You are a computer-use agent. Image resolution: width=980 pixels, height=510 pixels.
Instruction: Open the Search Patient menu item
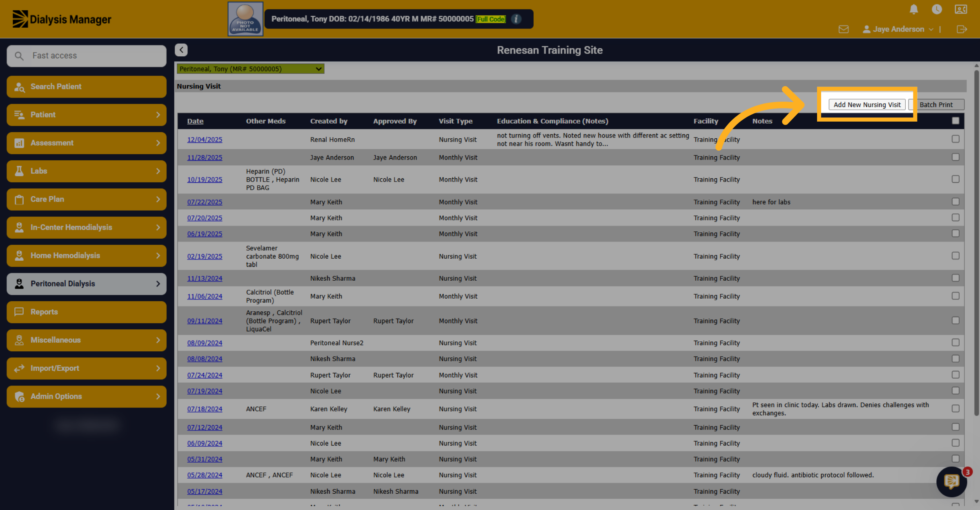pos(87,86)
